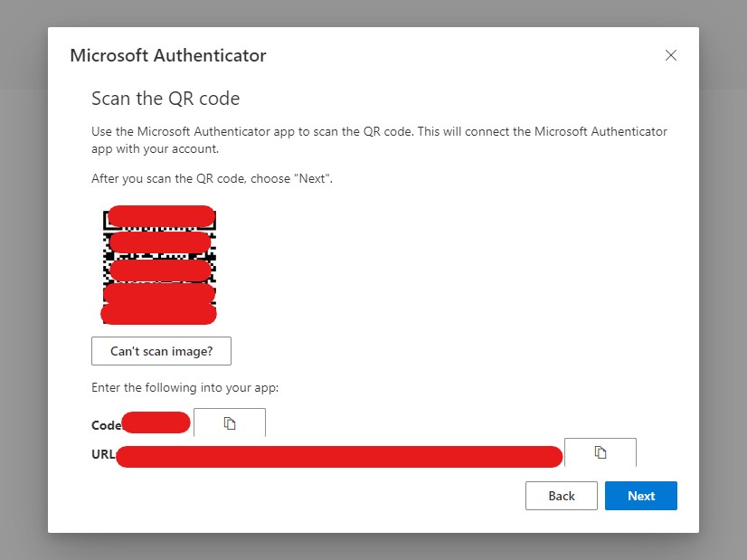Image resolution: width=747 pixels, height=560 pixels.
Task: Select the clipboard icon beside the URL field
Action: click(600, 452)
